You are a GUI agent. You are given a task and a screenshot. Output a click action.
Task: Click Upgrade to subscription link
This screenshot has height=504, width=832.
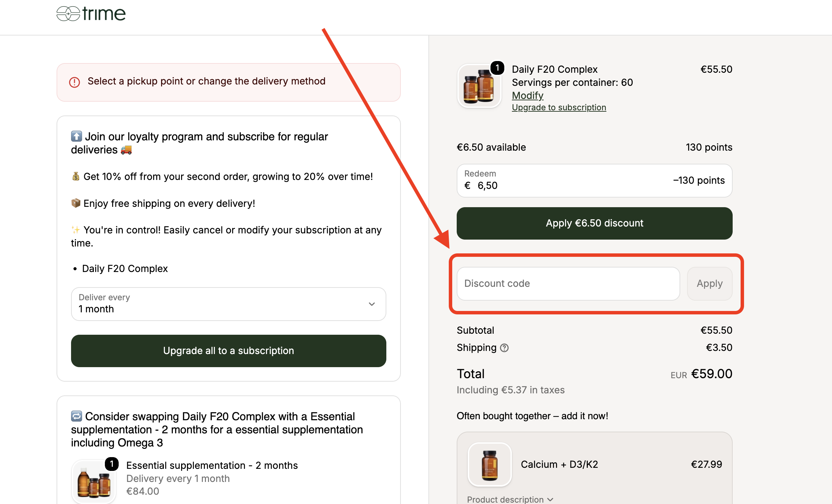pyautogui.click(x=559, y=108)
